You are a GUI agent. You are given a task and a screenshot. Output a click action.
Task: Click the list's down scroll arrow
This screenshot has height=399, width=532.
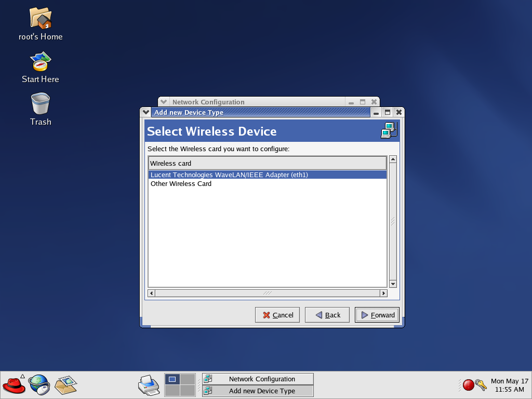pos(393,284)
